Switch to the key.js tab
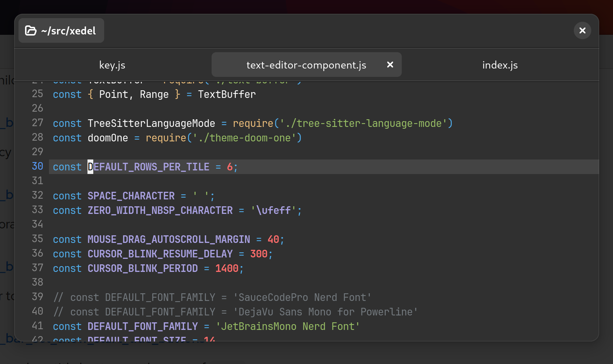Image resolution: width=613 pixels, height=364 pixels. (x=112, y=65)
